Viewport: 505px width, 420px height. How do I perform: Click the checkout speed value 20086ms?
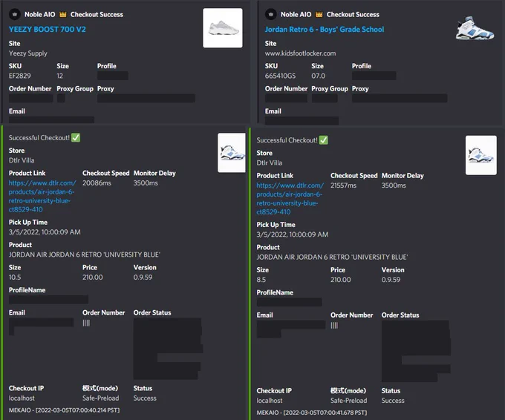point(97,183)
